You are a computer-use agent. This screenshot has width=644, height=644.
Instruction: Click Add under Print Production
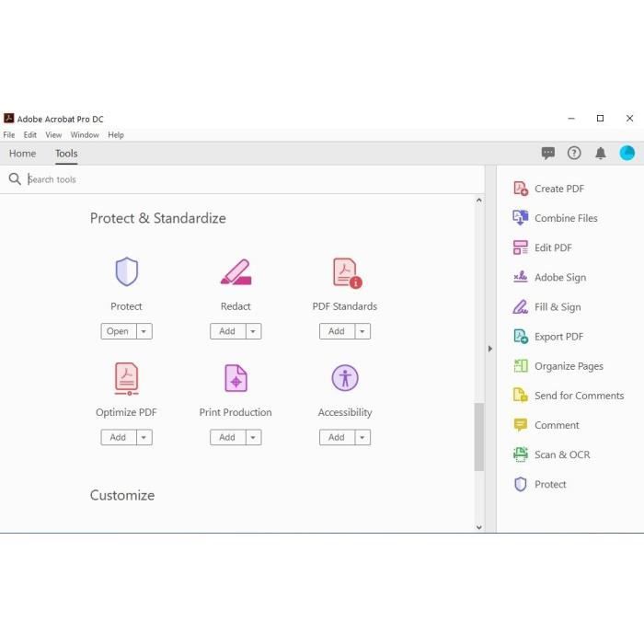point(227,437)
